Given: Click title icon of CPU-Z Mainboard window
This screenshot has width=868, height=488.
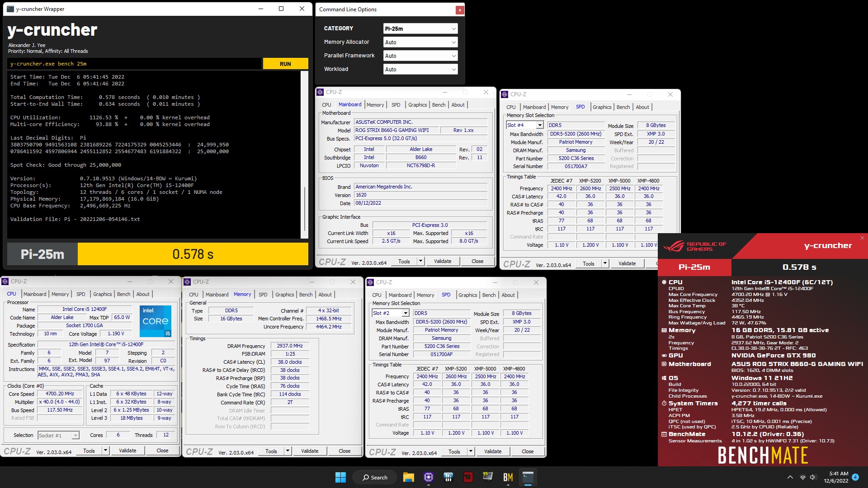Looking at the screenshot, I should pyautogui.click(x=321, y=92).
